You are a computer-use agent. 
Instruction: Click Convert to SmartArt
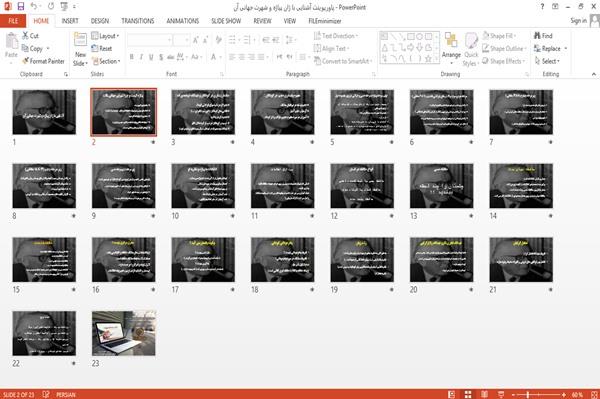point(342,61)
